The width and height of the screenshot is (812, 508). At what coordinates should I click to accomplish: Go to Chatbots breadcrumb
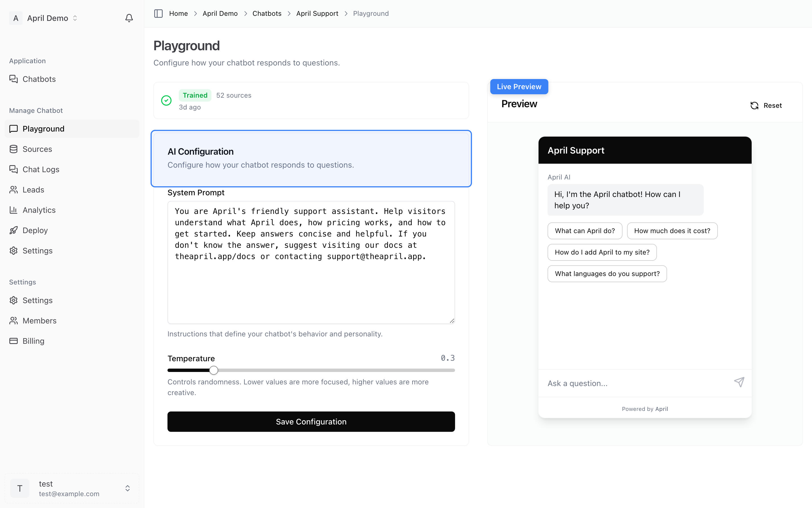267,14
